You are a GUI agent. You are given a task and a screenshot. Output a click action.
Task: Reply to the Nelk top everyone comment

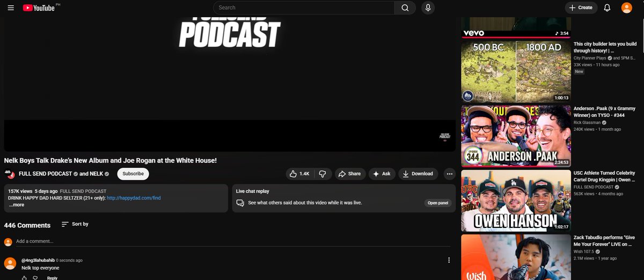pyautogui.click(x=52, y=278)
